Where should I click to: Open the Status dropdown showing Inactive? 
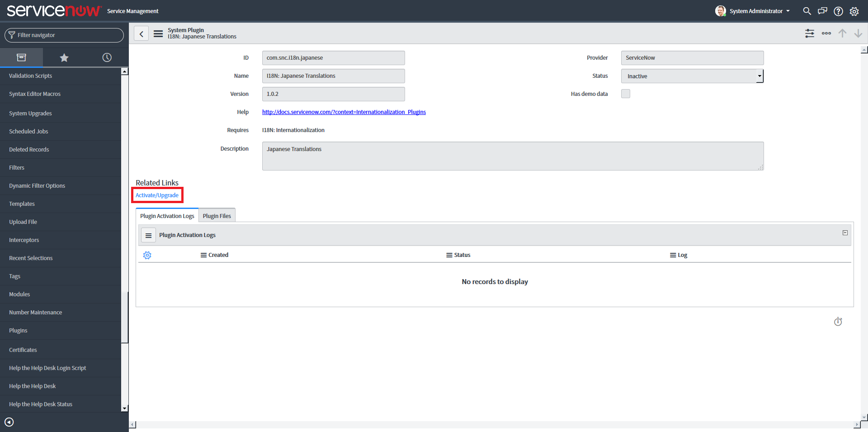click(692, 76)
